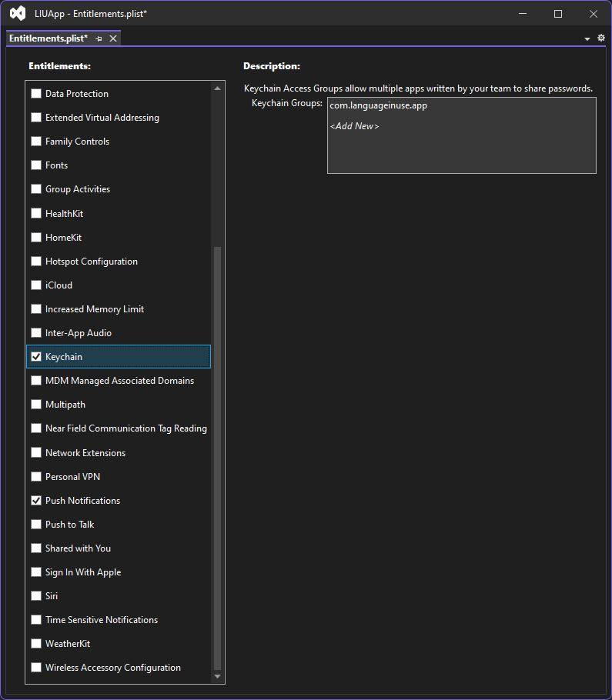Click the entitlements list scrollbar thumb
The height and width of the screenshot is (700, 612).
[218, 458]
